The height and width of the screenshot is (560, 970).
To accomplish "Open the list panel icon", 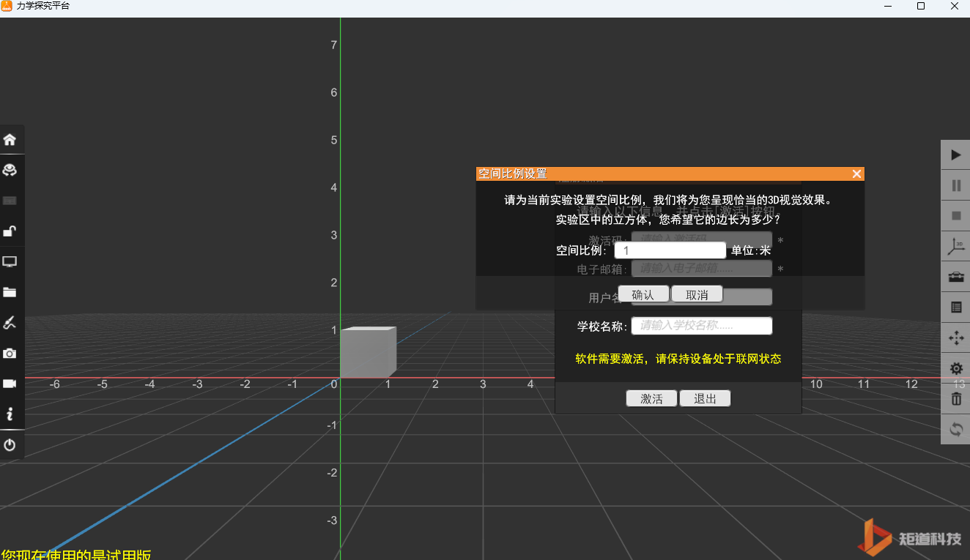I will pos(955,307).
